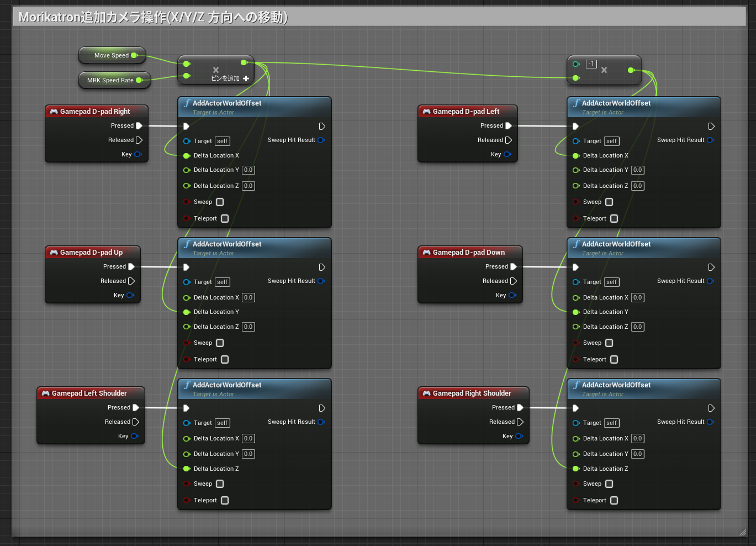Click Sweep Hit Result pin on Right Shoulder's AddActorWorldOffset
Image resolution: width=756 pixels, height=546 pixels.
pos(710,422)
